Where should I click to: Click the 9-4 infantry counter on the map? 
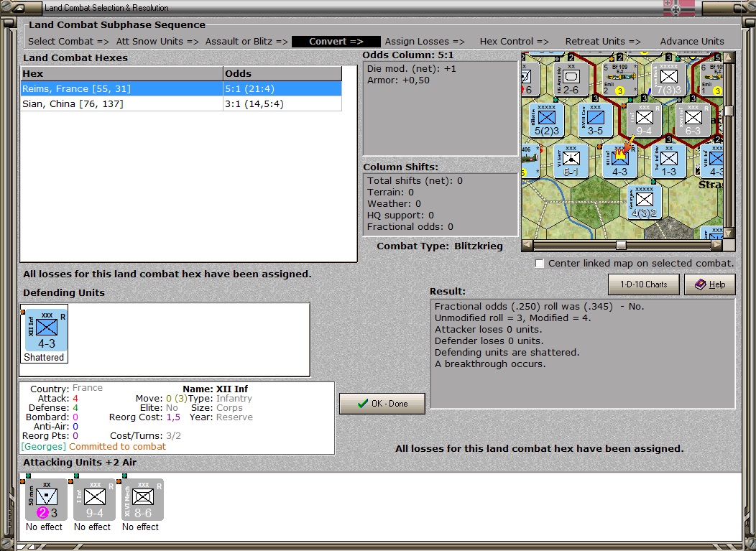pyautogui.click(x=644, y=120)
